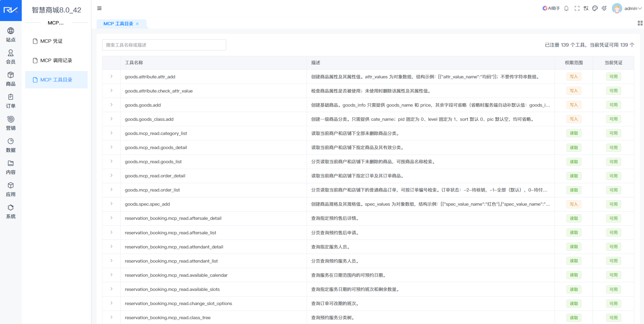The width and height of the screenshot is (644, 324).
Task: Click 写入 tag on goods.attribute.attr_add row
Action: (574, 77)
